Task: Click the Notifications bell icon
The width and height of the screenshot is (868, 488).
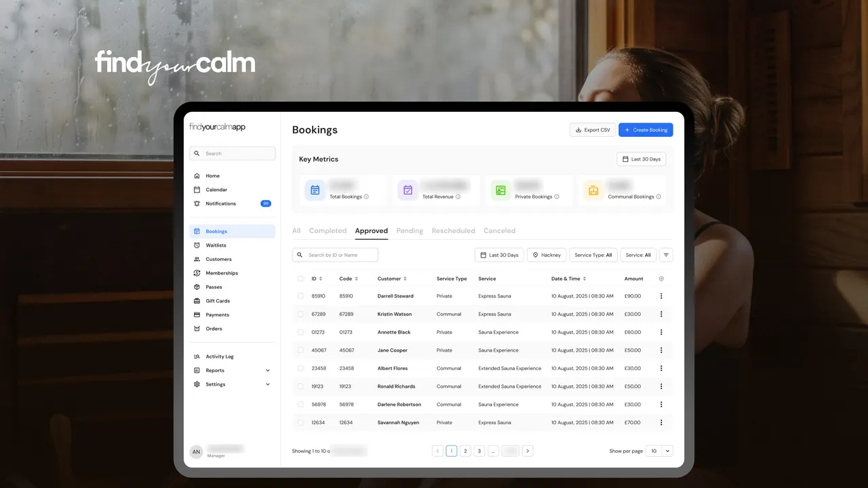Action: (197, 203)
